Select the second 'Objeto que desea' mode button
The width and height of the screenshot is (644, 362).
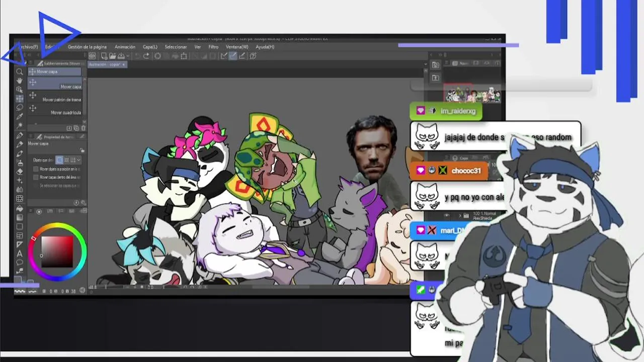[66, 160]
